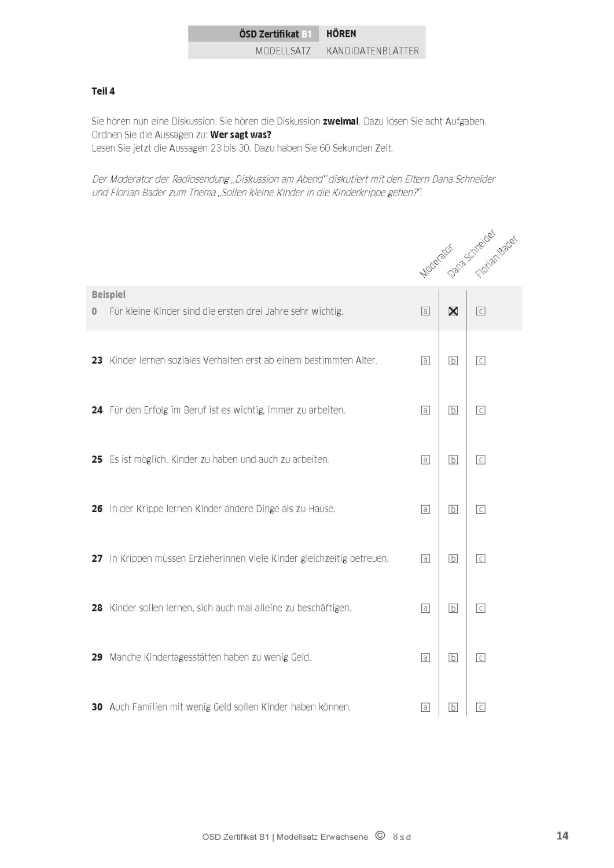The image size is (614, 868).
Task: Check box a for statement 29
Action: coord(426,658)
